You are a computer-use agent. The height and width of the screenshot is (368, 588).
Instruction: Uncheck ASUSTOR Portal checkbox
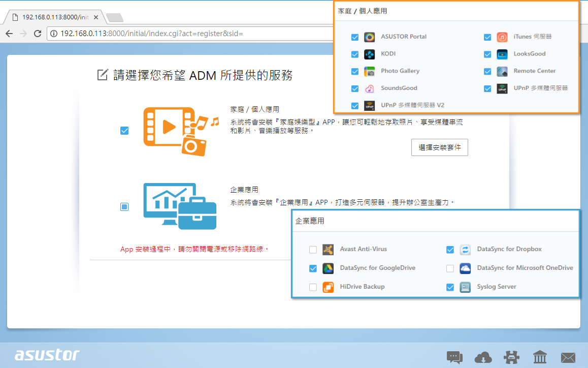pyautogui.click(x=355, y=37)
